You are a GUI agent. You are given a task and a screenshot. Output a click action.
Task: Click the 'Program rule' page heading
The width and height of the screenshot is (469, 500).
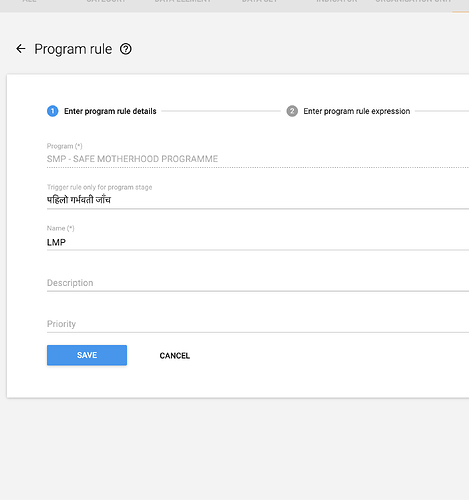pos(73,49)
